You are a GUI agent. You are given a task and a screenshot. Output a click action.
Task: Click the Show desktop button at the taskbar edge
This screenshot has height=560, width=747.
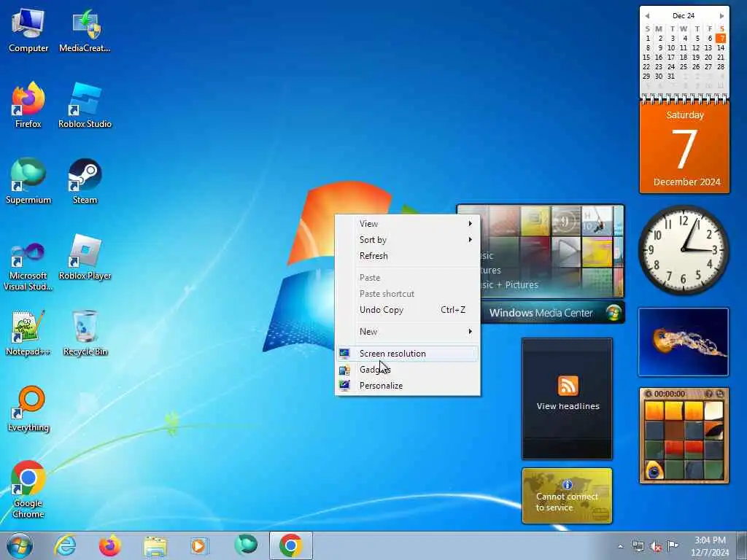tap(742, 545)
